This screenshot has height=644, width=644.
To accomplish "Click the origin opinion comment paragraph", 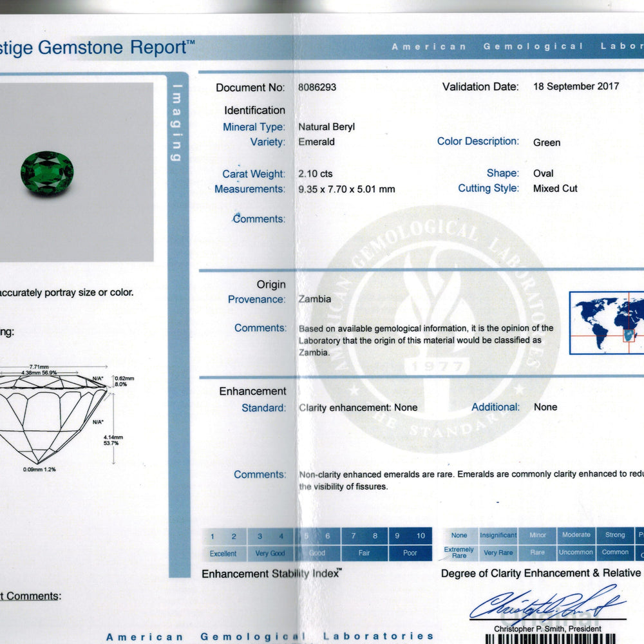I will pos(426,341).
